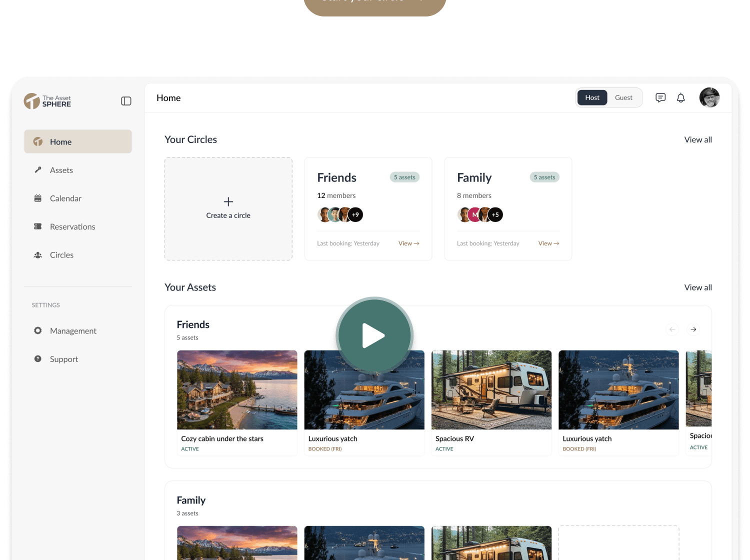The image size is (750, 560).
Task: Click the Circles people icon
Action: [38, 255]
